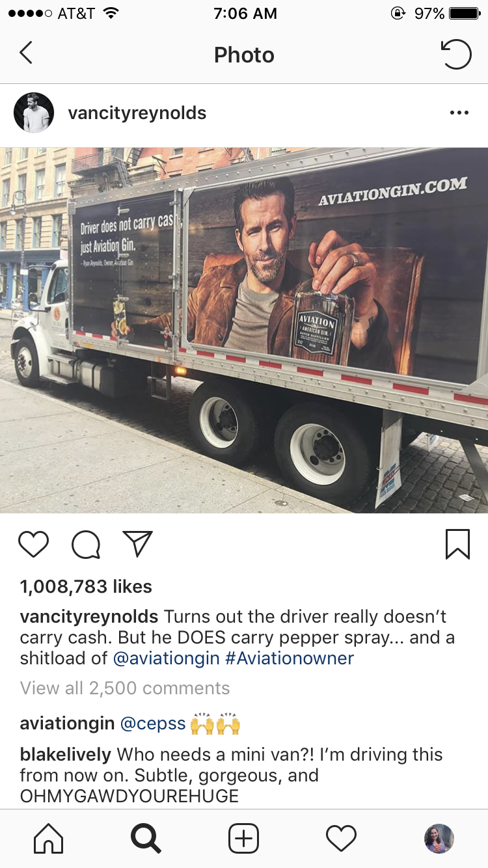Tap the #Aviationowner hashtag
The image size is (488, 868).
click(x=290, y=658)
